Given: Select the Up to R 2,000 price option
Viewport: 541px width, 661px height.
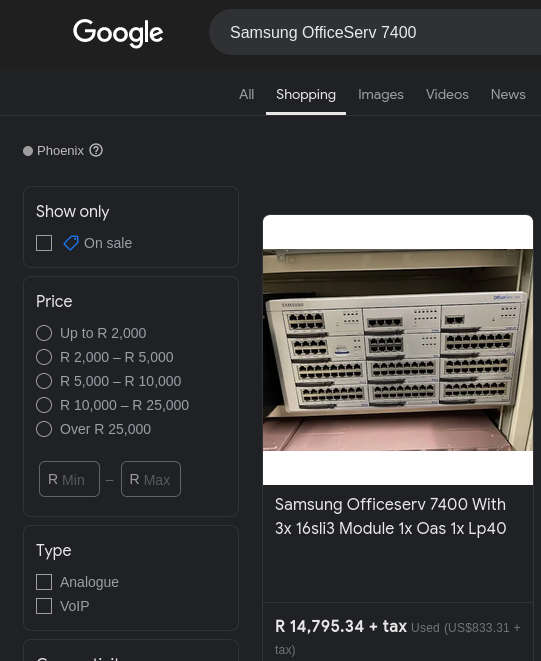Looking at the screenshot, I should pyautogui.click(x=44, y=333).
